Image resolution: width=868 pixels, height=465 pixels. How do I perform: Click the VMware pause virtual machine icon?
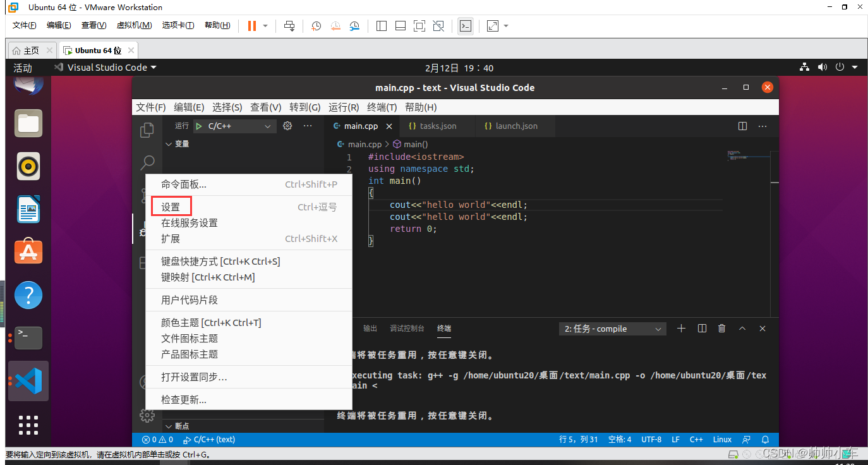252,26
